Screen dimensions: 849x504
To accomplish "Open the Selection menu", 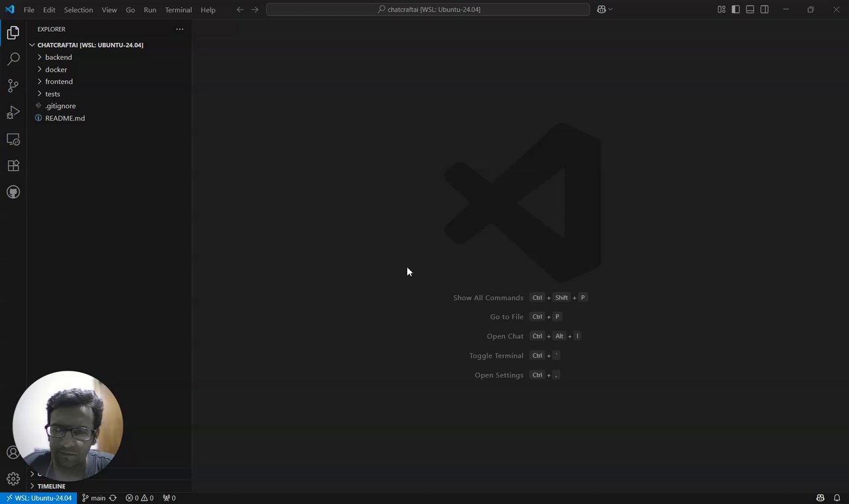I will (x=78, y=10).
